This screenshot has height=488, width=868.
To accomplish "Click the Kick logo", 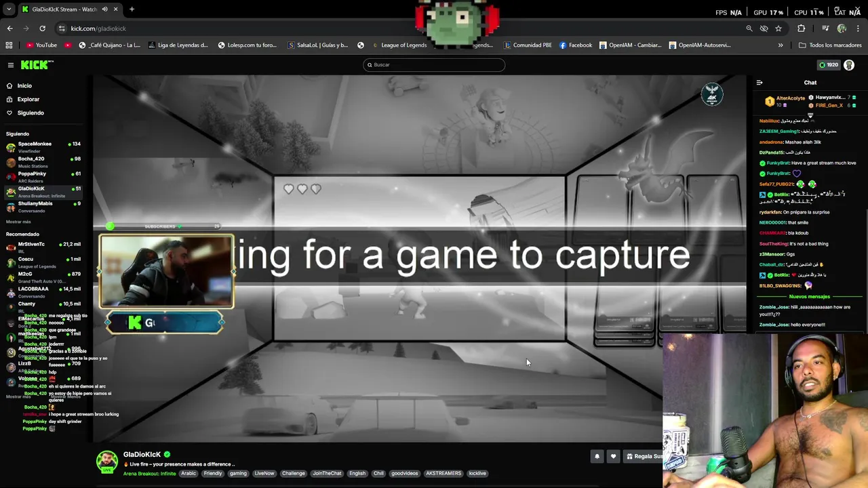I will pos(37,65).
